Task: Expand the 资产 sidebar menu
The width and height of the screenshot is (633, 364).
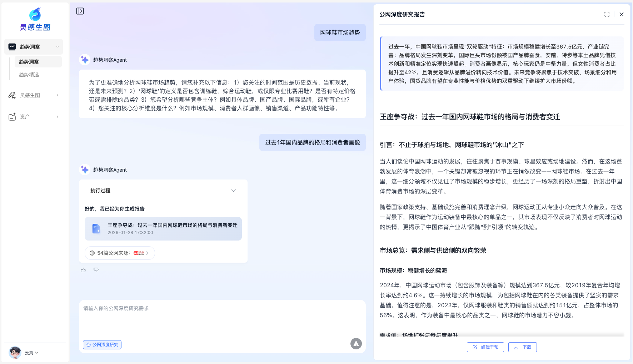Action: pyautogui.click(x=58, y=117)
